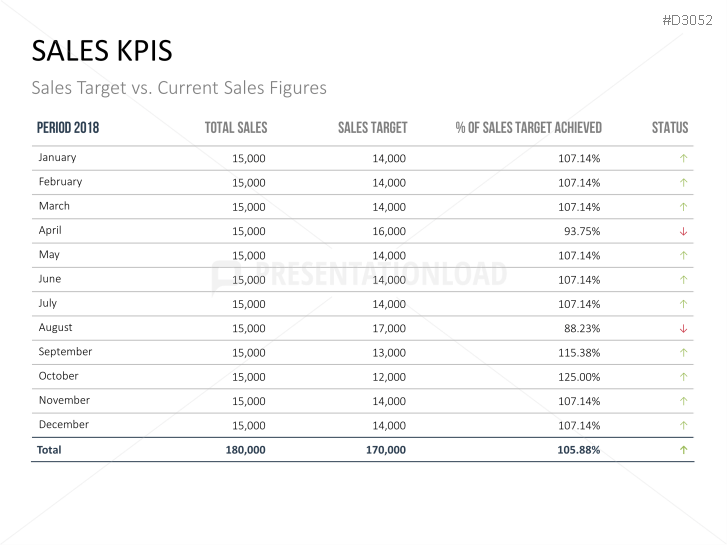The width and height of the screenshot is (727, 545).
Task: Click the April red down status arrow
Action: [683, 231]
